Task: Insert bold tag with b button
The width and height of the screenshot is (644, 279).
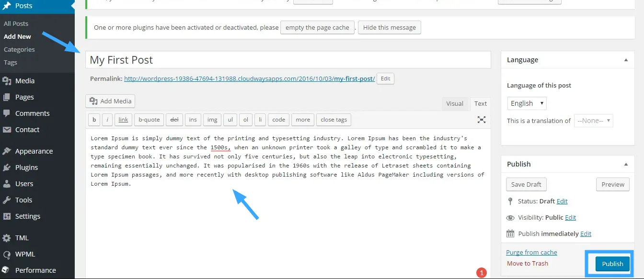Action: click(x=94, y=120)
